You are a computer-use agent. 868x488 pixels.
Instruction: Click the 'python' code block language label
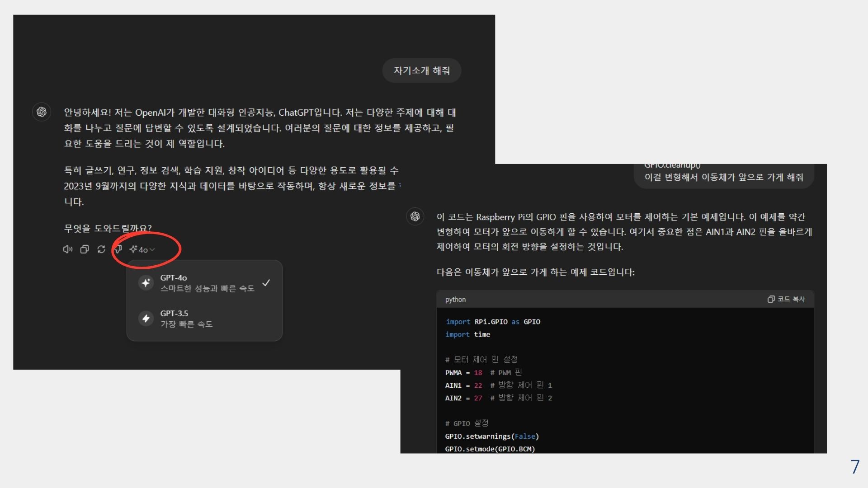[x=455, y=300]
